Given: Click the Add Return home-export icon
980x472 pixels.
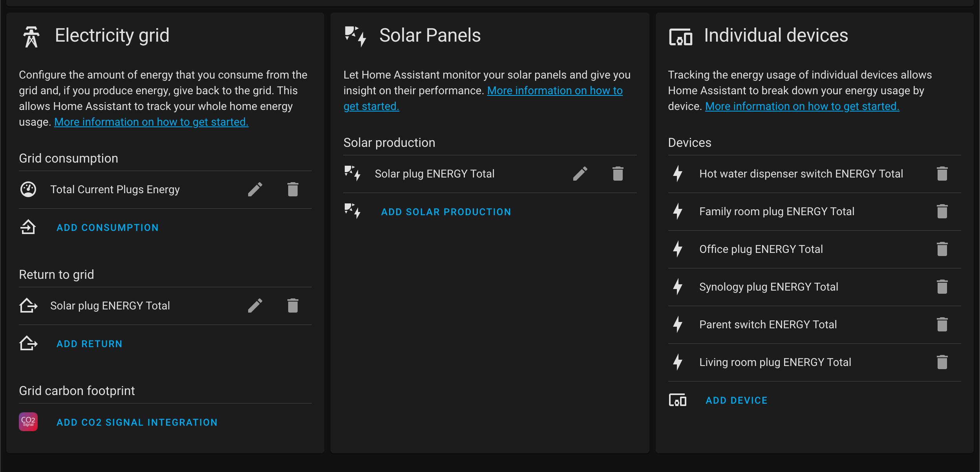Looking at the screenshot, I should coord(28,344).
